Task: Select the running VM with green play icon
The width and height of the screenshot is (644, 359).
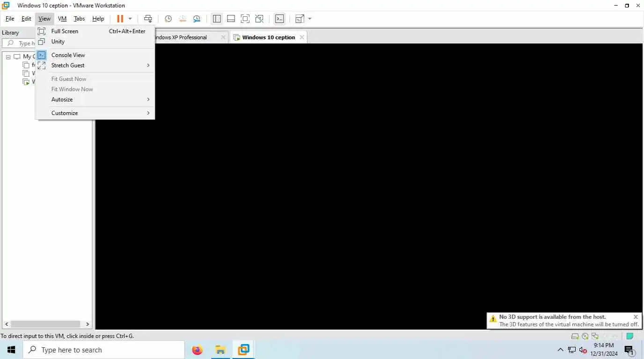Action: point(26,82)
